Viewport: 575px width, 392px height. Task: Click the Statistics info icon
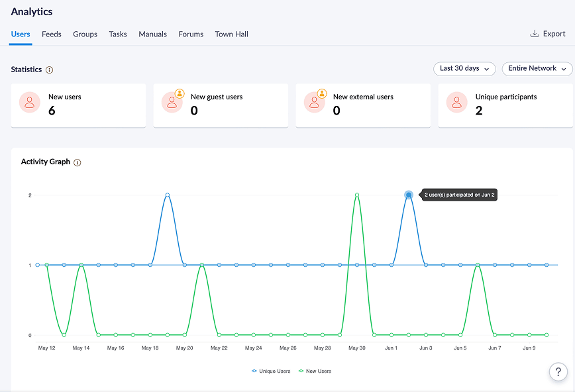[50, 70]
